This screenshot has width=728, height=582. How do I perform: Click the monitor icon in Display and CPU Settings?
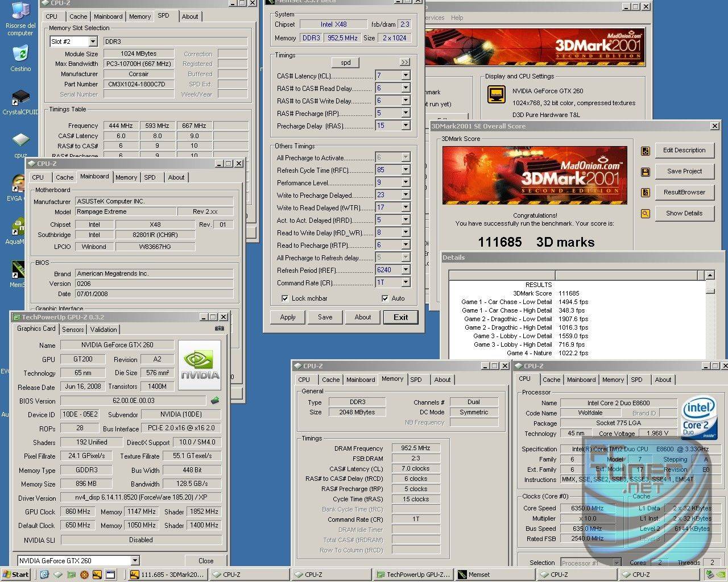(x=497, y=94)
